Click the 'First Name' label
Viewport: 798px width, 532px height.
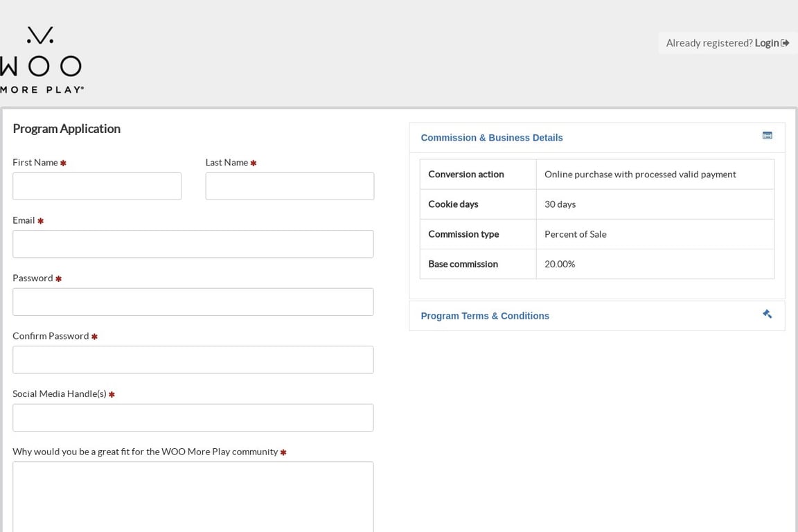coord(35,162)
